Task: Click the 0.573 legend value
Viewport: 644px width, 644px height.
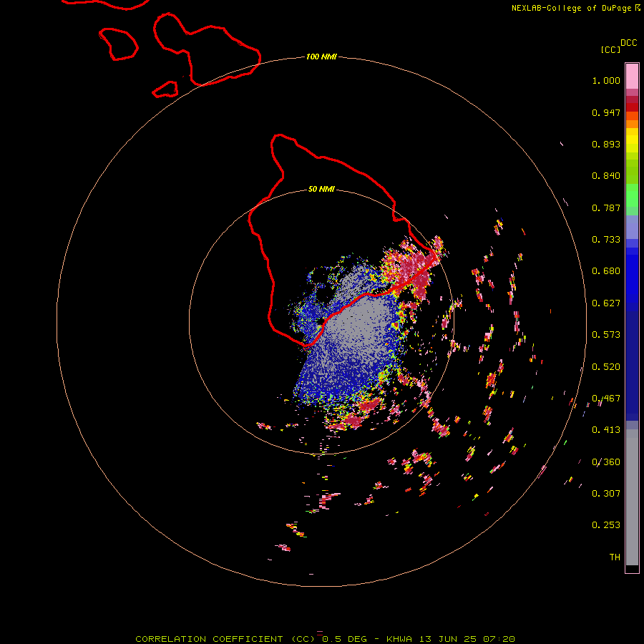Action: 606,335
